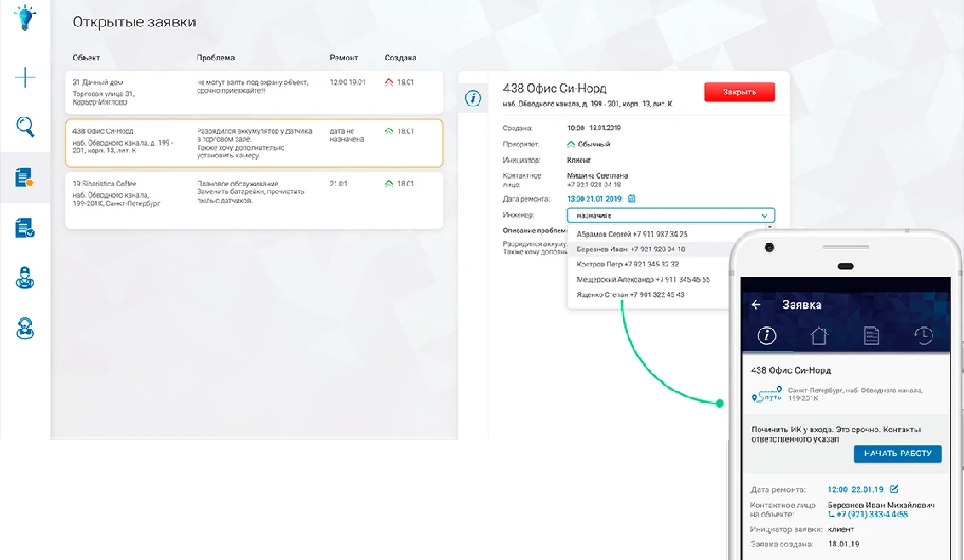
Task: Click the plus icon to add request
Action: coord(26,78)
